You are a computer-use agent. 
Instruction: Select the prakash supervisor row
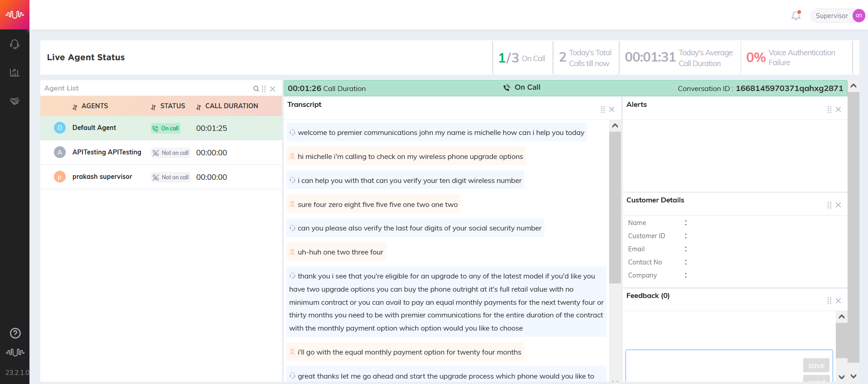pos(161,177)
